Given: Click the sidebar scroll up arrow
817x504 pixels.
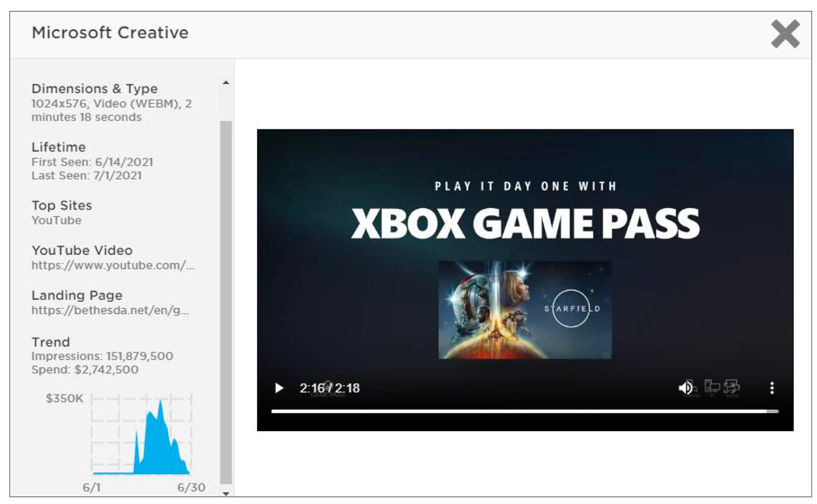Looking at the screenshot, I should point(226,83).
